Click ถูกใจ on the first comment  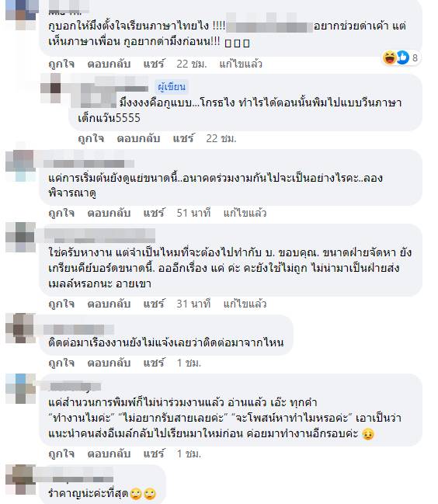pos(61,64)
